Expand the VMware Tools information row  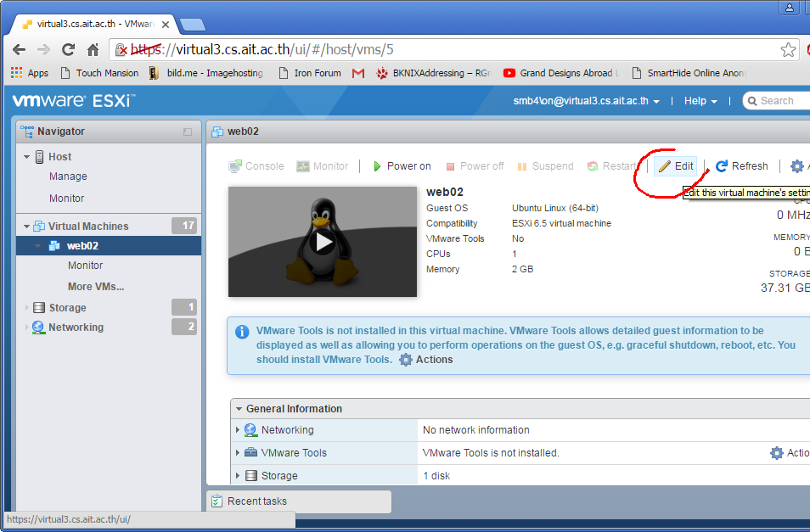click(x=238, y=453)
